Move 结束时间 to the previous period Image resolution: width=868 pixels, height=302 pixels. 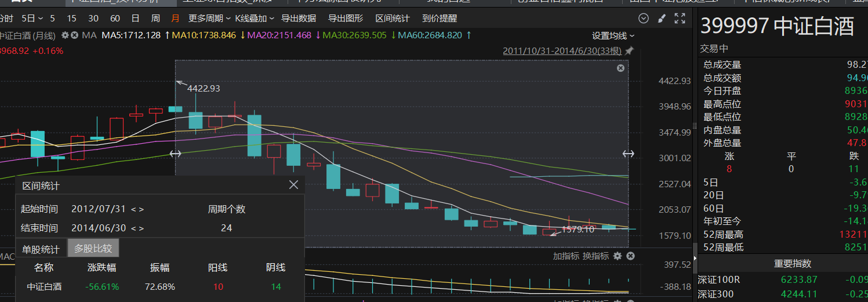[133, 228]
